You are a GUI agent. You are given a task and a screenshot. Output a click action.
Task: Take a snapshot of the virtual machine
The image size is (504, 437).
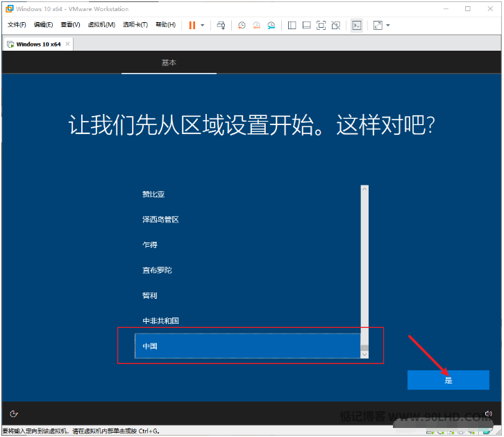(242, 25)
